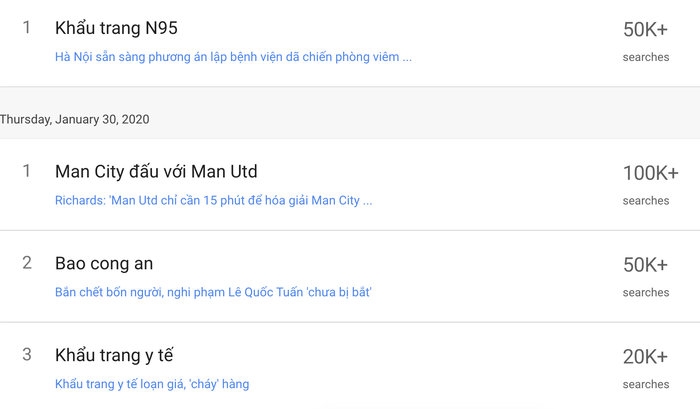
Task: Open the Khẩu trang y tế trend title
Action: pyautogui.click(x=114, y=355)
